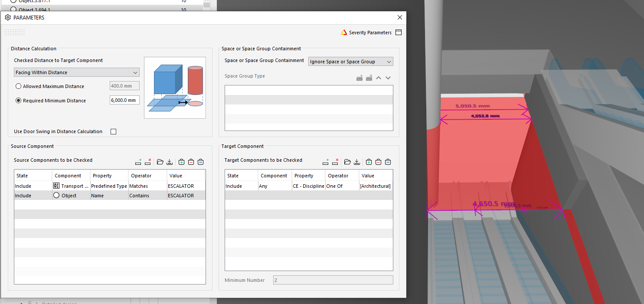Image resolution: width=644 pixels, height=304 pixels.
Task: Remove row from Source Components table
Action: (x=147, y=162)
